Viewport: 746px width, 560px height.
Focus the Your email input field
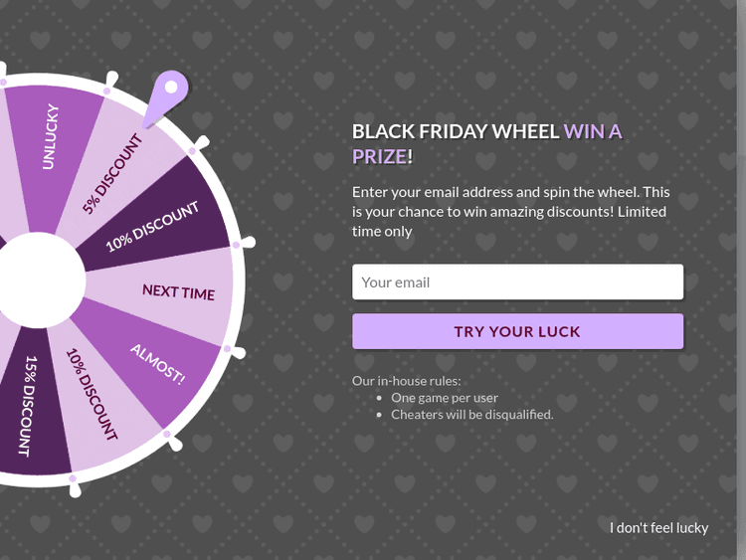pos(517,281)
